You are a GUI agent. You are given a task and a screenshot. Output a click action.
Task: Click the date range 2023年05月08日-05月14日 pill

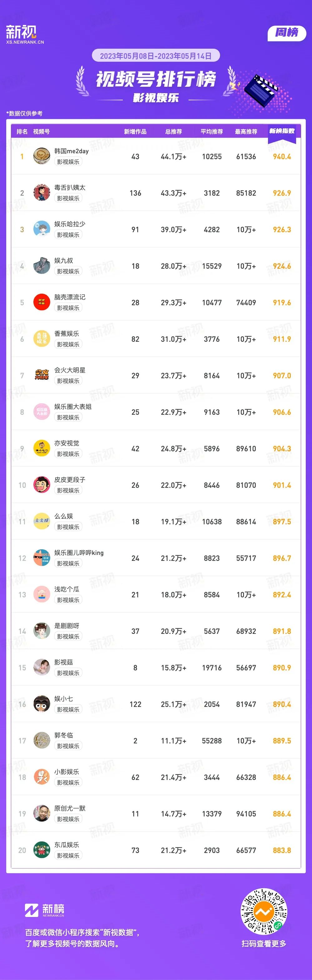(x=156, y=56)
